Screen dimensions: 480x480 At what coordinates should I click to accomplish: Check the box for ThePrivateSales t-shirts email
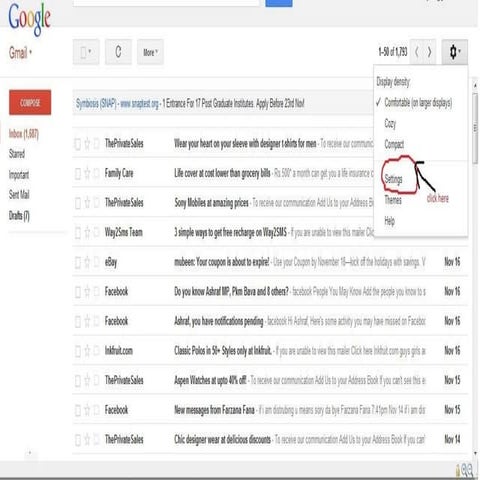(77, 144)
